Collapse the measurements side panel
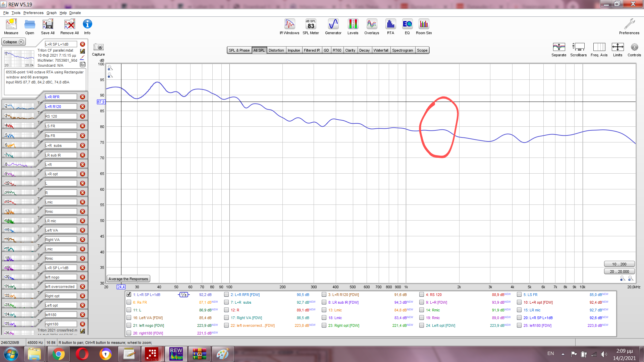This screenshot has width=644, height=362. tap(13, 42)
